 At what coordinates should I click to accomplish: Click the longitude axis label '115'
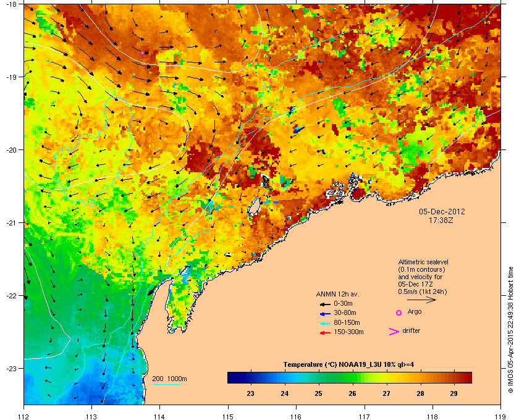pos(228,417)
